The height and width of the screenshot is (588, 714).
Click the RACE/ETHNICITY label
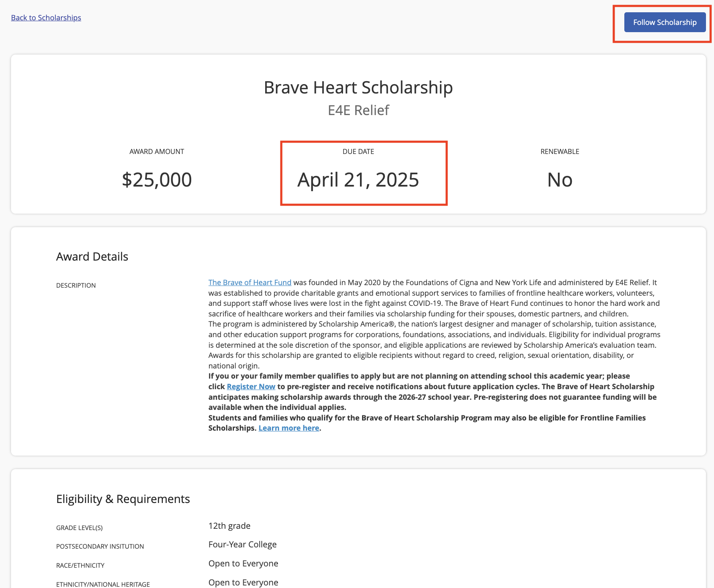(x=80, y=566)
